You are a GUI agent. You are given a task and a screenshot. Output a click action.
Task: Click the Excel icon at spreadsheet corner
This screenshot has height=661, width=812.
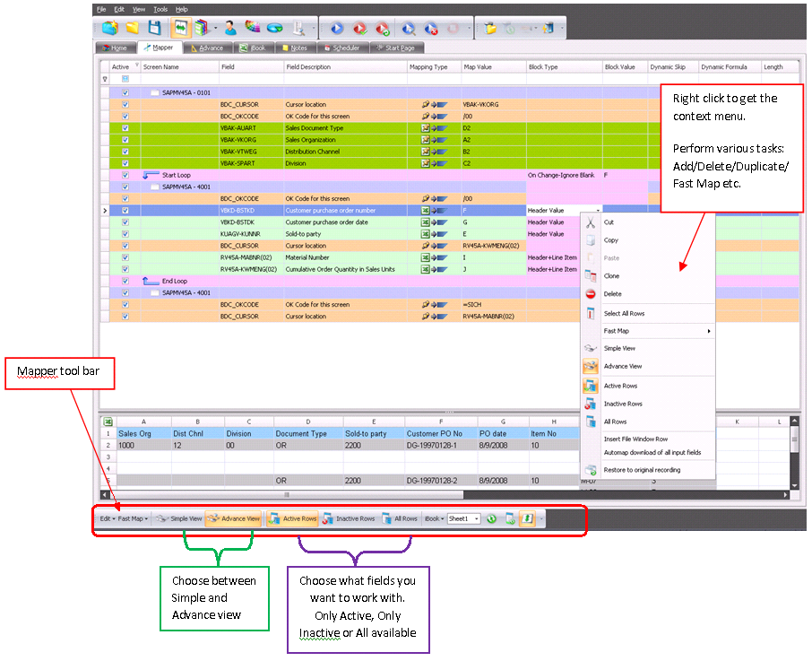pos(108,422)
